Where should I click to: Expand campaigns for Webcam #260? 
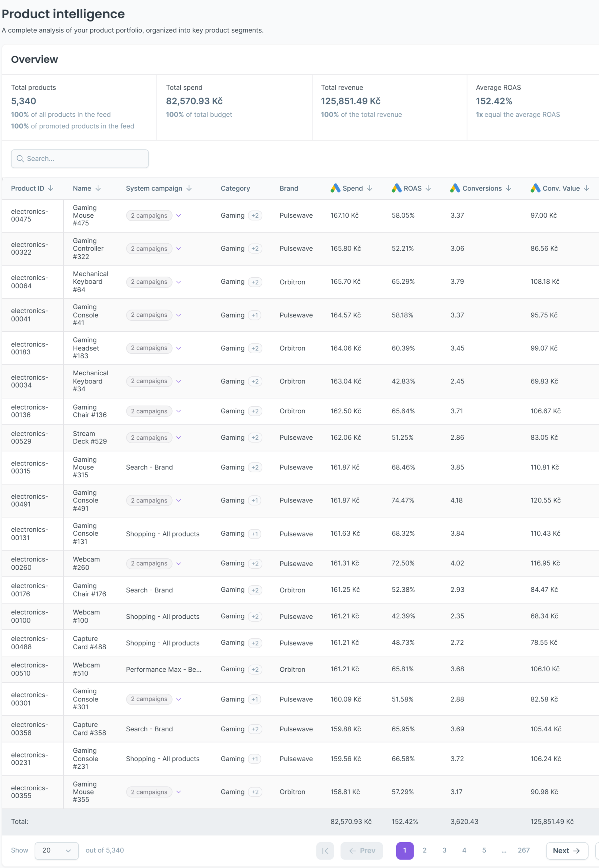coord(179,564)
